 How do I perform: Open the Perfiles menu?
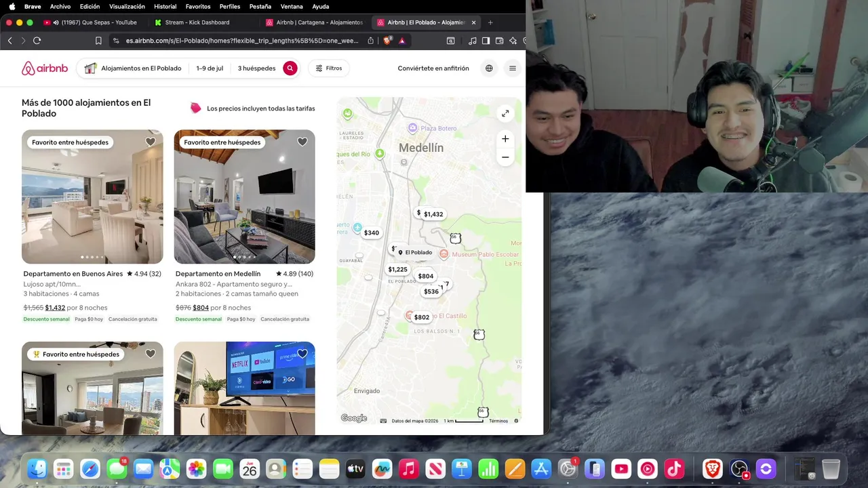pos(230,6)
